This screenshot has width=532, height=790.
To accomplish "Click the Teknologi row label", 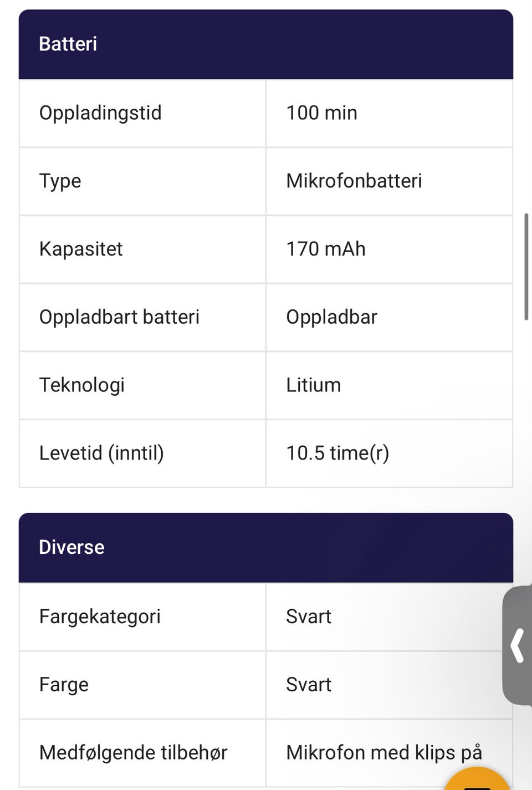I will point(82,385).
